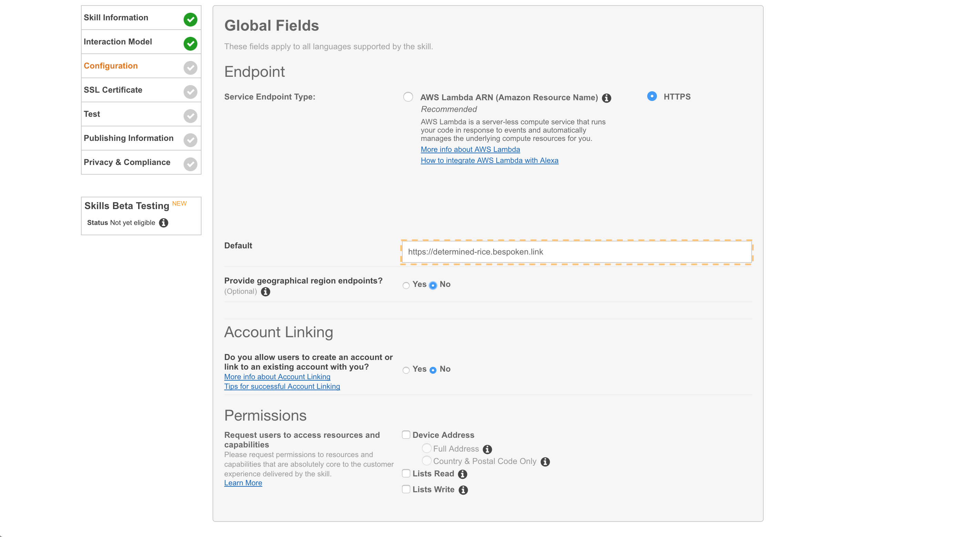Open the Skill Information step
Screen dimensions: 980x537
coord(141,18)
